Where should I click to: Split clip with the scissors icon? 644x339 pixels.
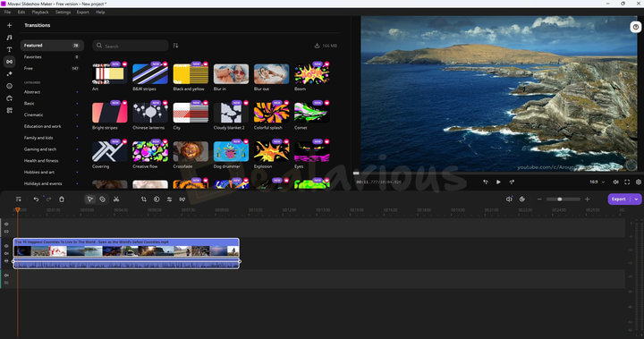[x=116, y=199]
